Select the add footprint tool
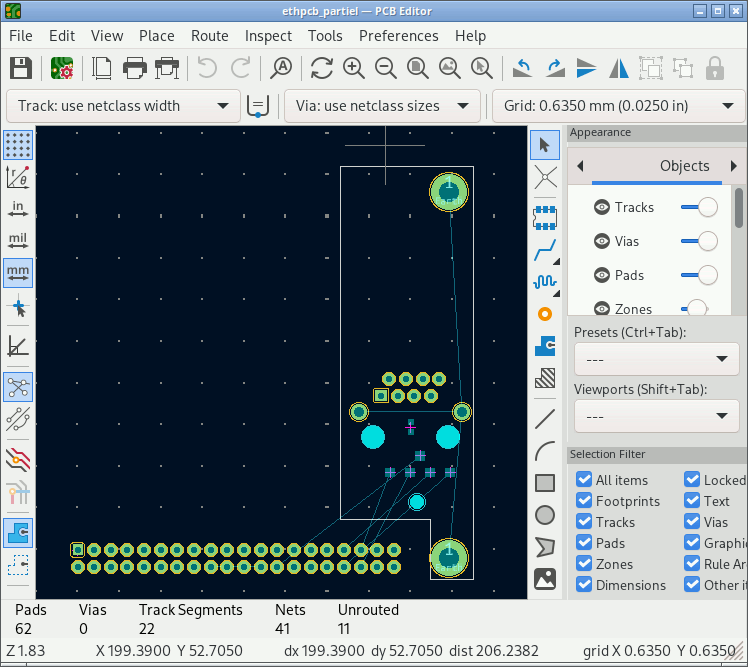 (545, 218)
